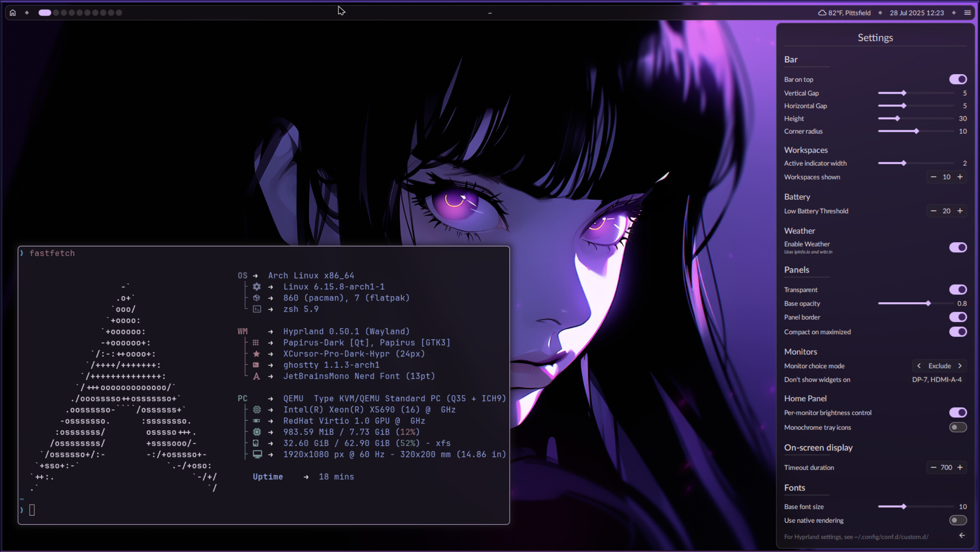Image resolution: width=980 pixels, height=552 pixels.
Task: Click the terminal prompt cursor block
Action: click(x=32, y=510)
